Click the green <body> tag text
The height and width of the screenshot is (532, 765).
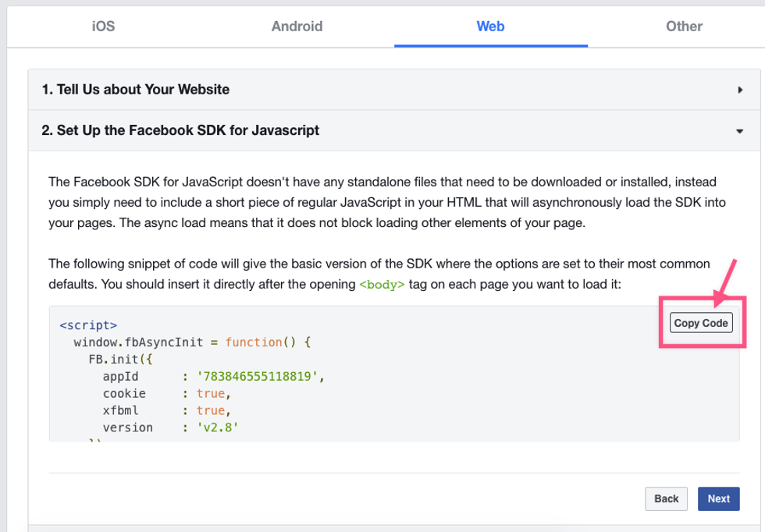pyautogui.click(x=382, y=285)
